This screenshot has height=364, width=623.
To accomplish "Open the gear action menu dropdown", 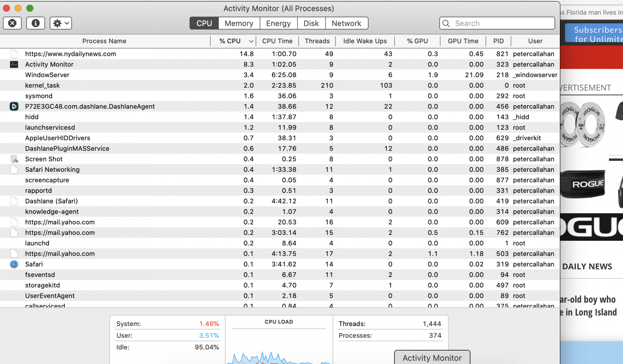I will (x=61, y=23).
